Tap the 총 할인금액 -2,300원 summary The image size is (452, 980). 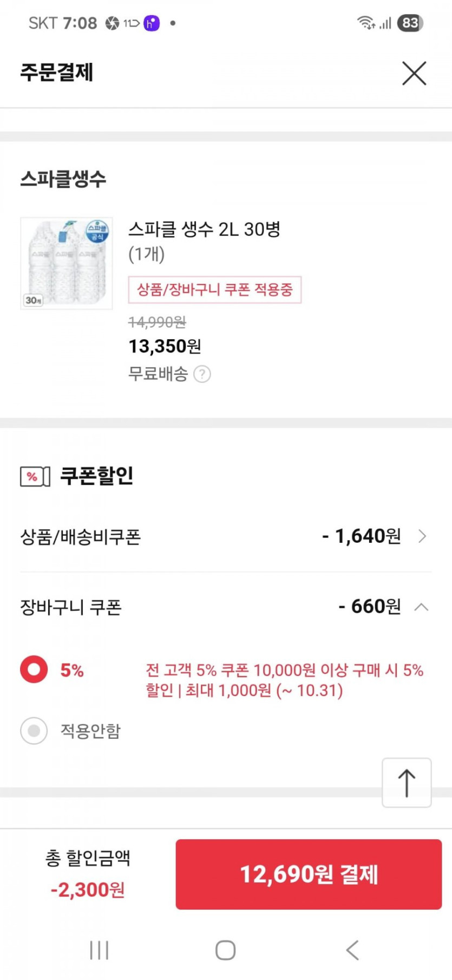[x=88, y=874]
